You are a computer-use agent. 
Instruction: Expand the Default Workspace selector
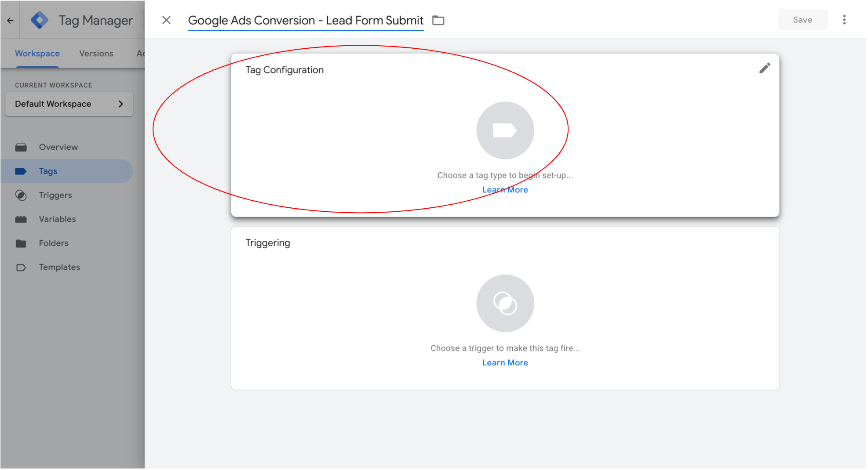coord(69,104)
